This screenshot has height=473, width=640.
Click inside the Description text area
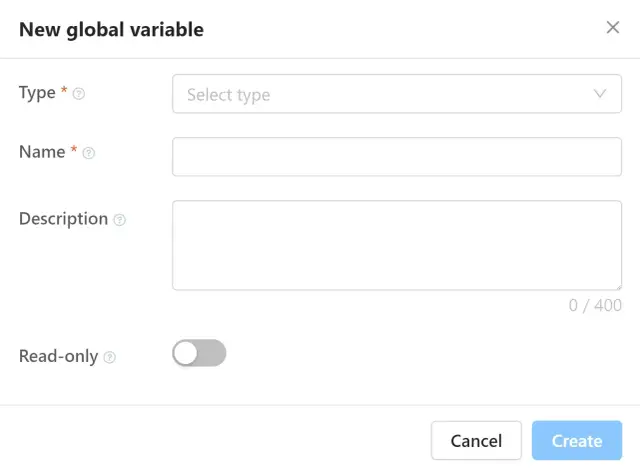[396, 245]
